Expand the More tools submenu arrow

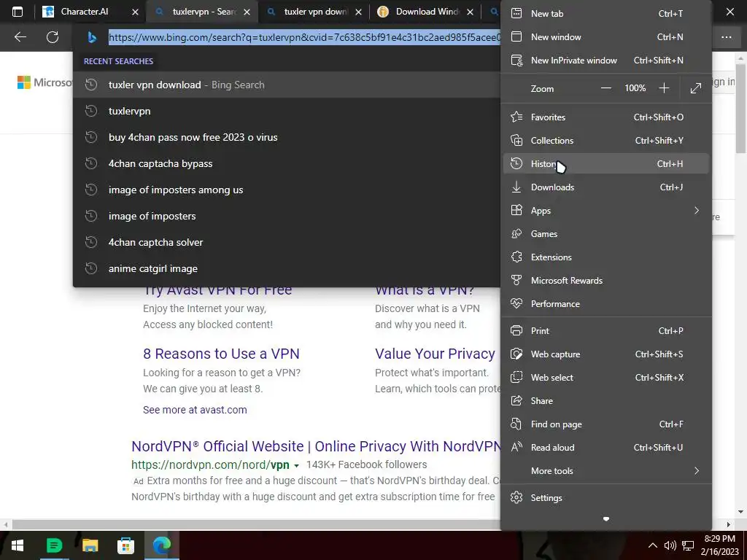(697, 471)
